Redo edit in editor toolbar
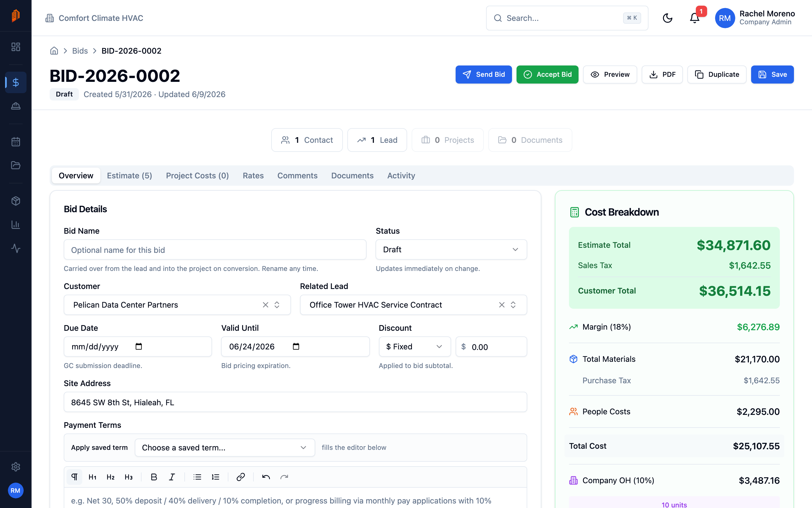This screenshot has width=812, height=508. coord(284,477)
